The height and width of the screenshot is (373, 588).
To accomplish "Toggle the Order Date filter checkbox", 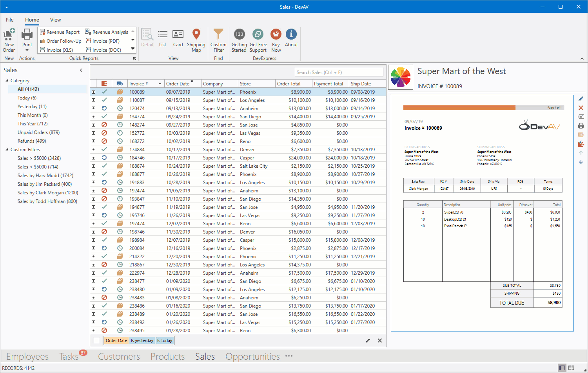I will tap(96, 340).
